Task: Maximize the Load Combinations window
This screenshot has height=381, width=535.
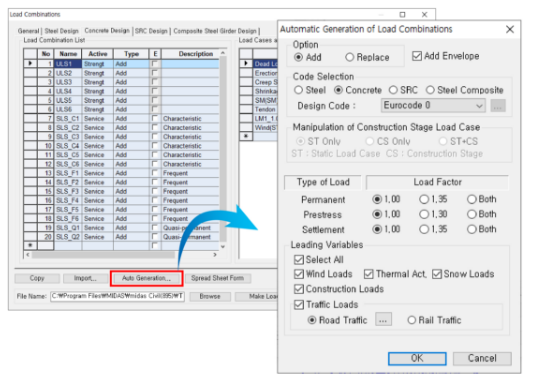Action: coord(402,15)
